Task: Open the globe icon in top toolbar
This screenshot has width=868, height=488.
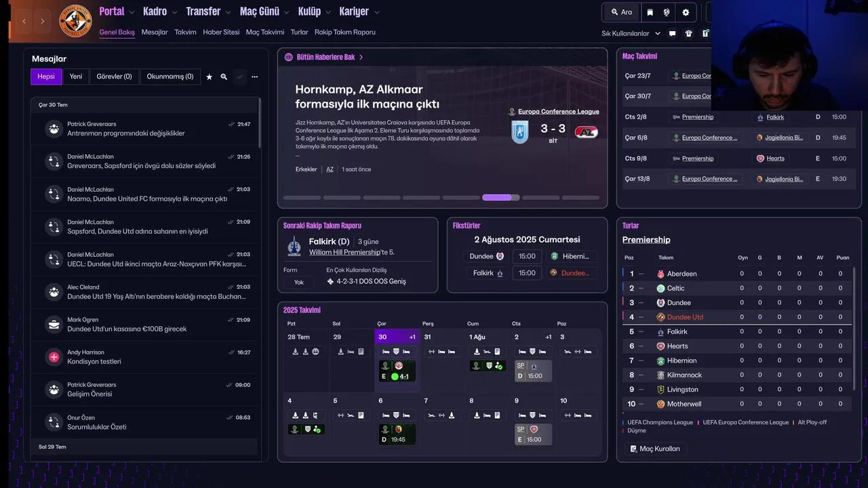Action: click(667, 12)
